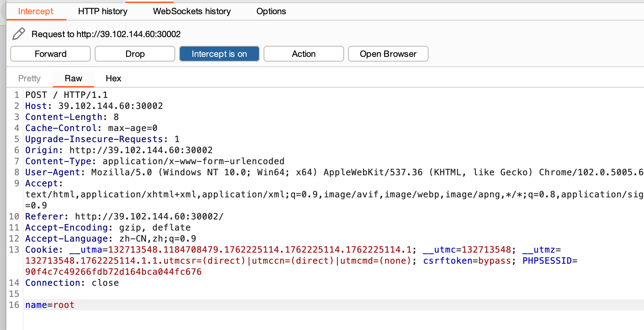This screenshot has height=330, width=644.
Task: Open the Options tab
Action: (271, 11)
